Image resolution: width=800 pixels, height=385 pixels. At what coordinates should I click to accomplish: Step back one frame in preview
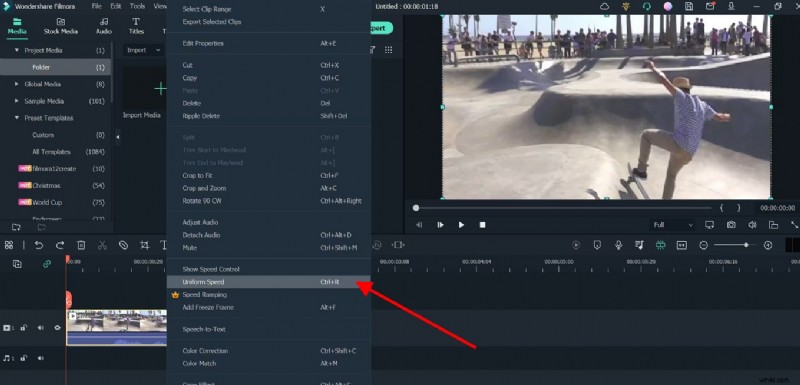click(x=419, y=225)
